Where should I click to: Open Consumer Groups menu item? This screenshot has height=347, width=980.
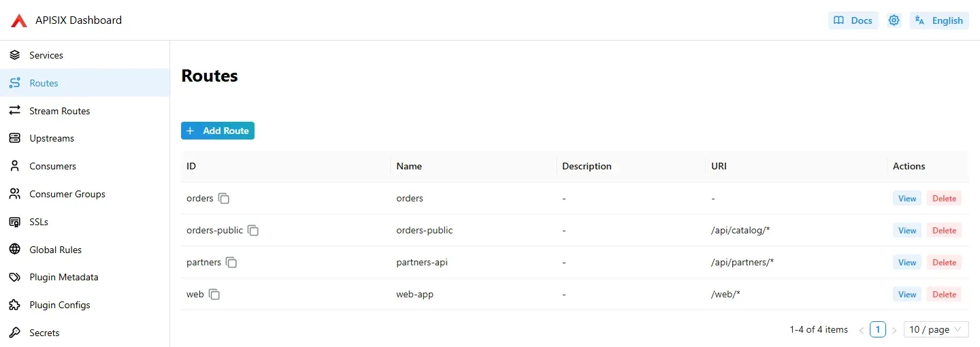click(84, 194)
